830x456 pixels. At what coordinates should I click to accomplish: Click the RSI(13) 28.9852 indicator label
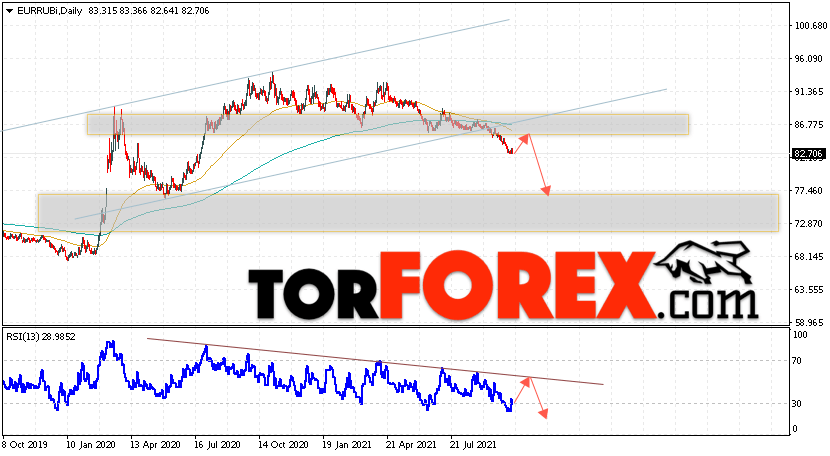click(41, 337)
